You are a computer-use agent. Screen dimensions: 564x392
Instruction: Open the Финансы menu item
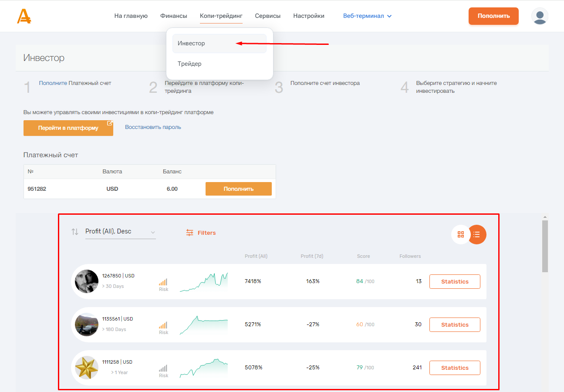coord(173,16)
